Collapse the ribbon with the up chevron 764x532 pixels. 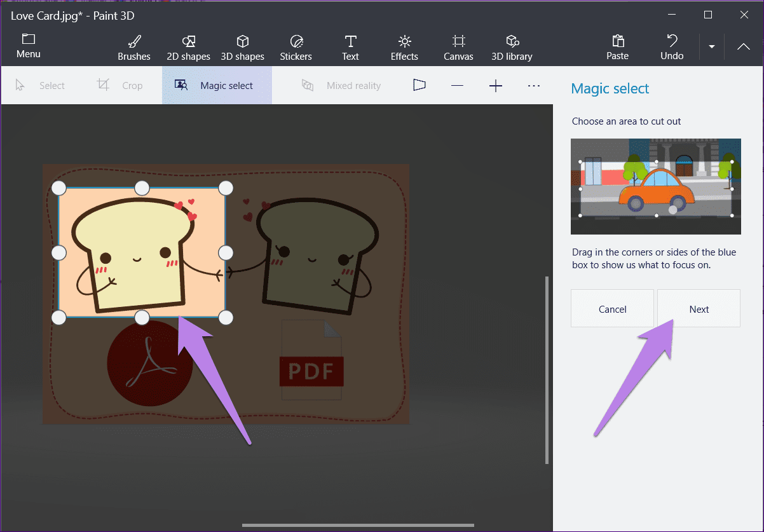point(744,47)
